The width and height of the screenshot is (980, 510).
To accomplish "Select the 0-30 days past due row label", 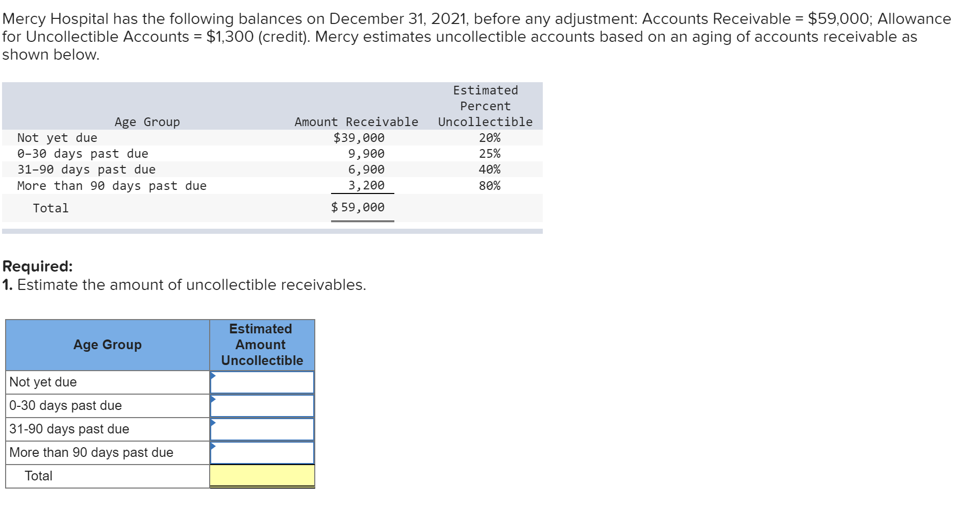I will pos(66,405).
